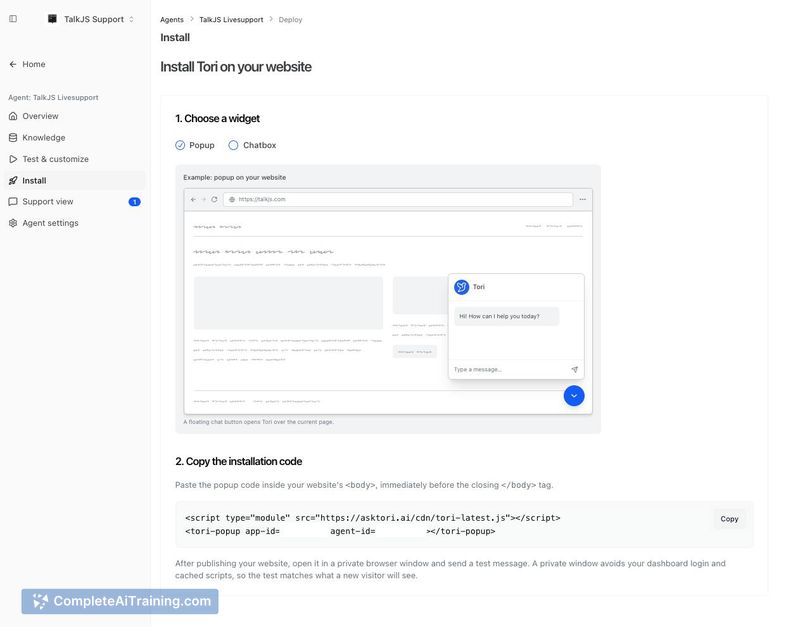The width and height of the screenshot is (800, 627).
Task: Click the send message arrow icon
Action: coord(574,369)
